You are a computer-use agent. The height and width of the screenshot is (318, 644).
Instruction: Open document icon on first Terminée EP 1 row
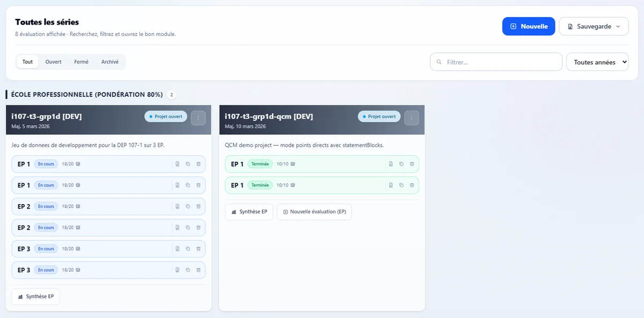coord(391,164)
